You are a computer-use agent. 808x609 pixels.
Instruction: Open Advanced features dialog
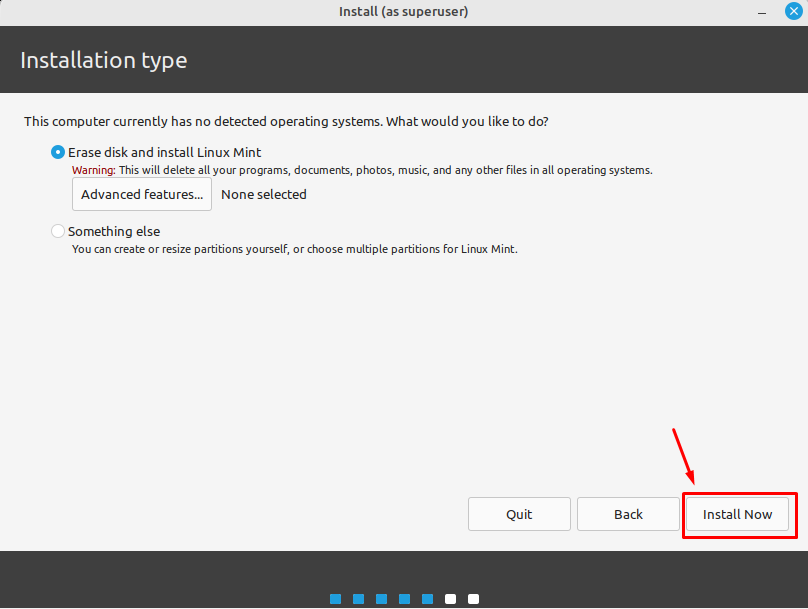pyautogui.click(x=142, y=194)
